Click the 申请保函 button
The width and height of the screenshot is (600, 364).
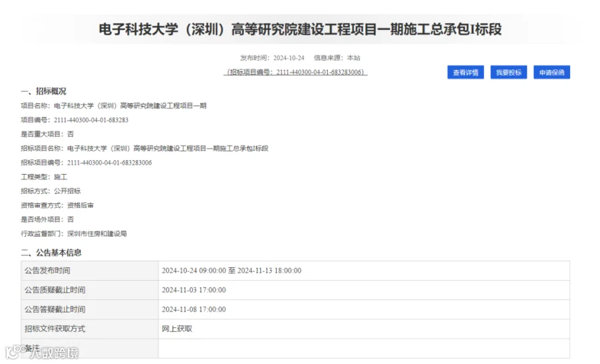click(552, 73)
